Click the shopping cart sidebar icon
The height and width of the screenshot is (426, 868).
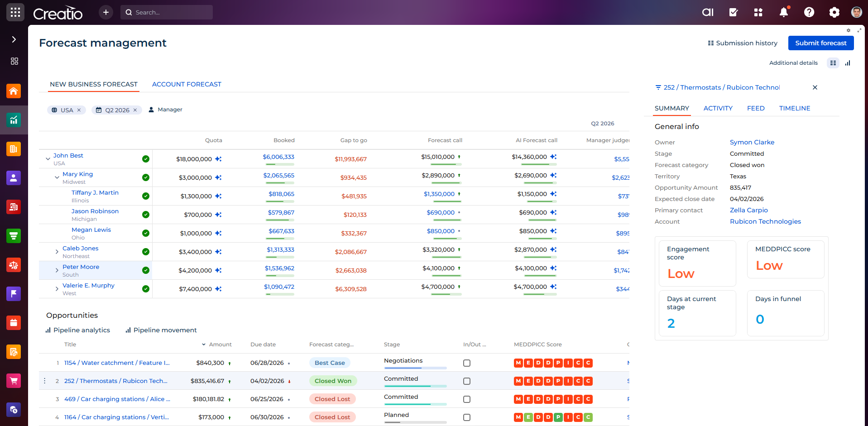pyautogui.click(x=14, y=381)
